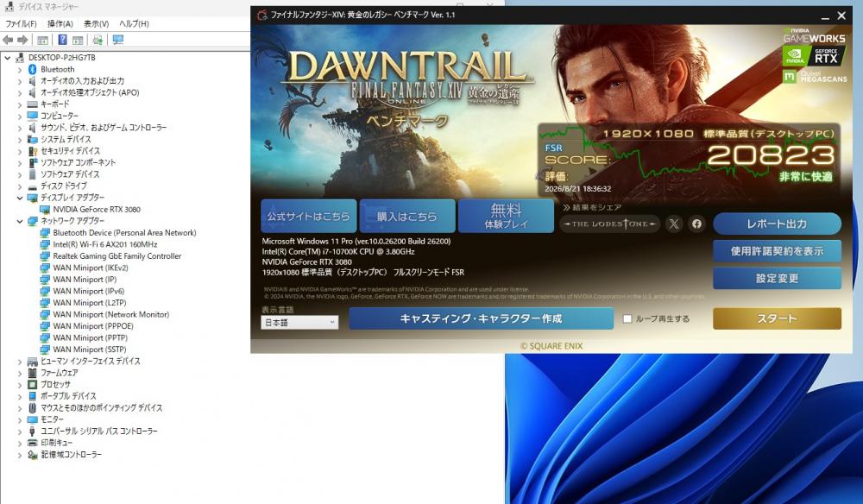Select WAN Miniport (Network Monitor) row
Screen dimensions: 863x504
click(104, 314)
